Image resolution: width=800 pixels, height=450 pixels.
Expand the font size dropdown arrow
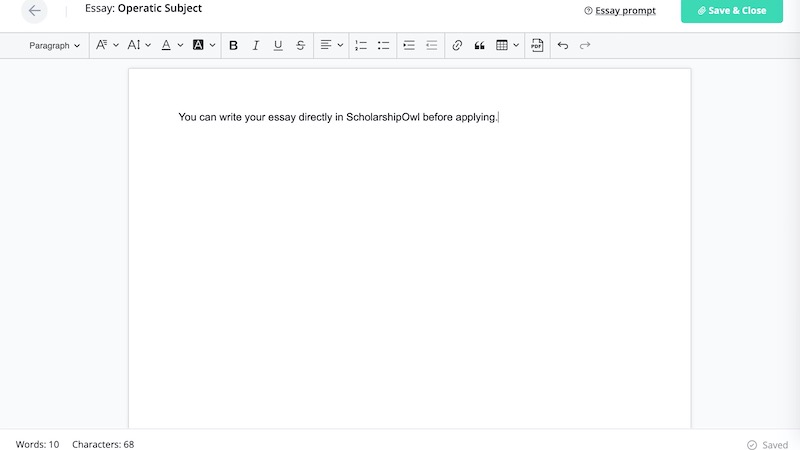coord(148,45)
